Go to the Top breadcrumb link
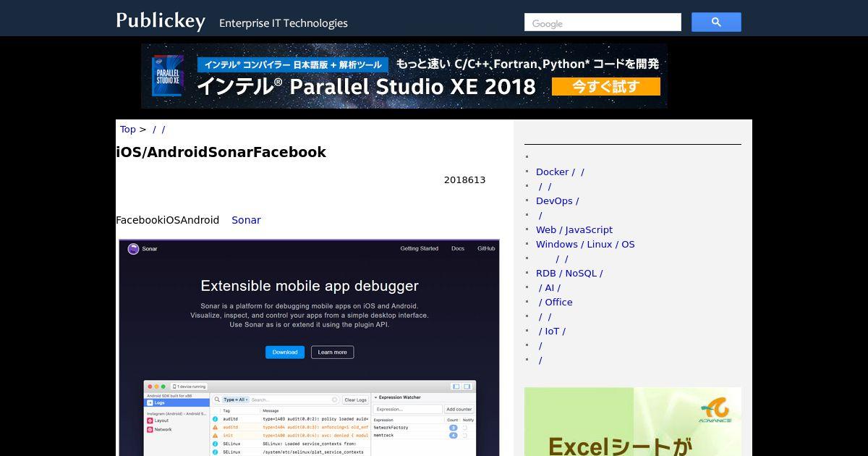Viewport: 868px width, 456px height. 128,129
